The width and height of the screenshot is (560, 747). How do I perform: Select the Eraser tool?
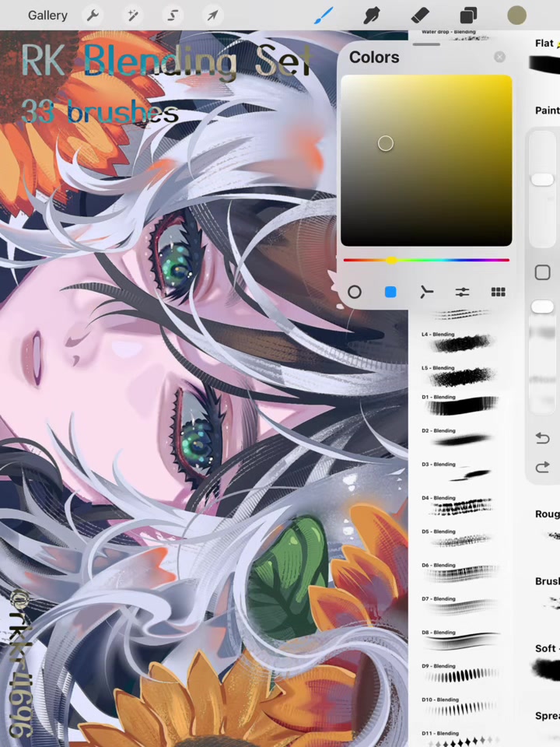click(420, 16)
